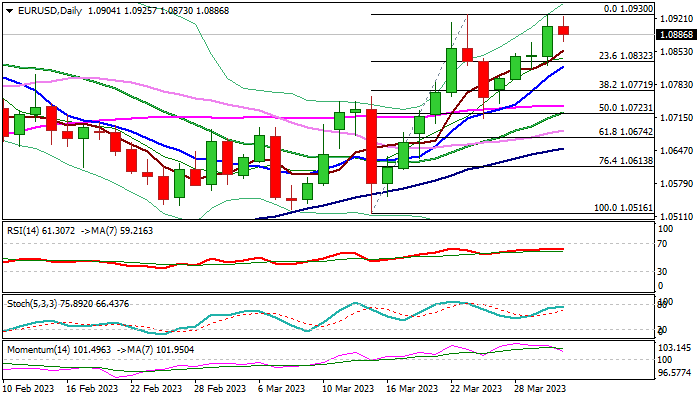700x400 pixels.
Task: Click the RSI 70 level axis label
Action: click(662, 244)
